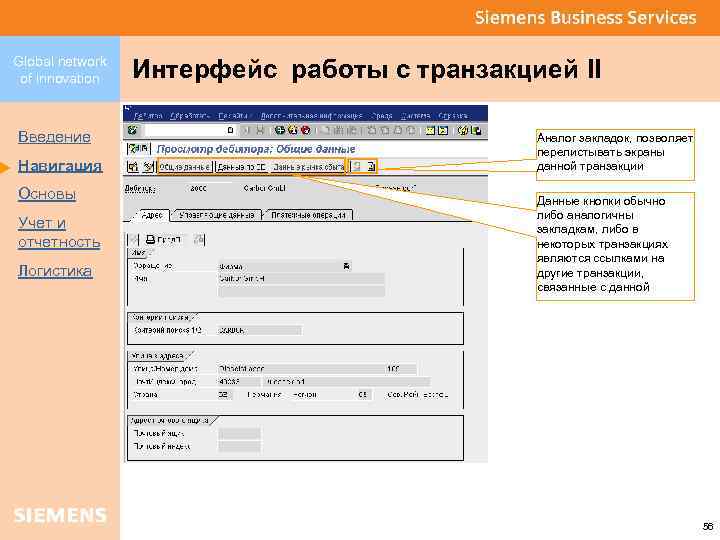Click the Почтовый ящик field
720x540 pixels.
[239, 433]
